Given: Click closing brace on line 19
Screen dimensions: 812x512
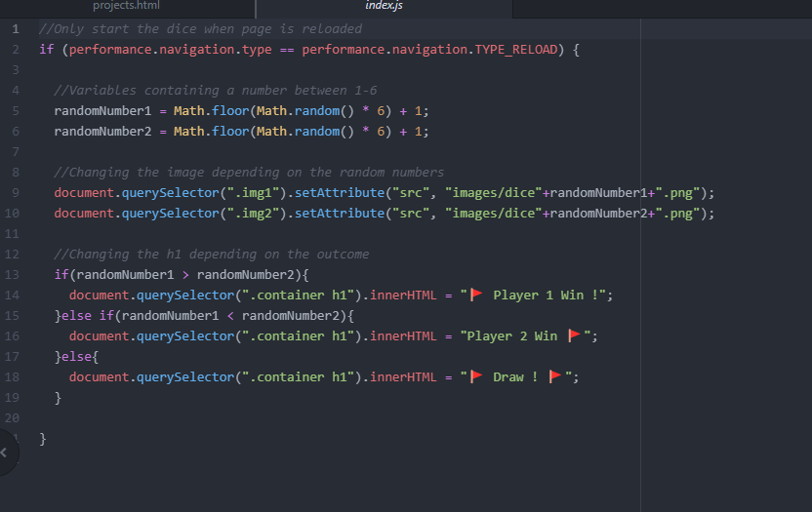Looking at the screenshot, I should tap(58, 398).
